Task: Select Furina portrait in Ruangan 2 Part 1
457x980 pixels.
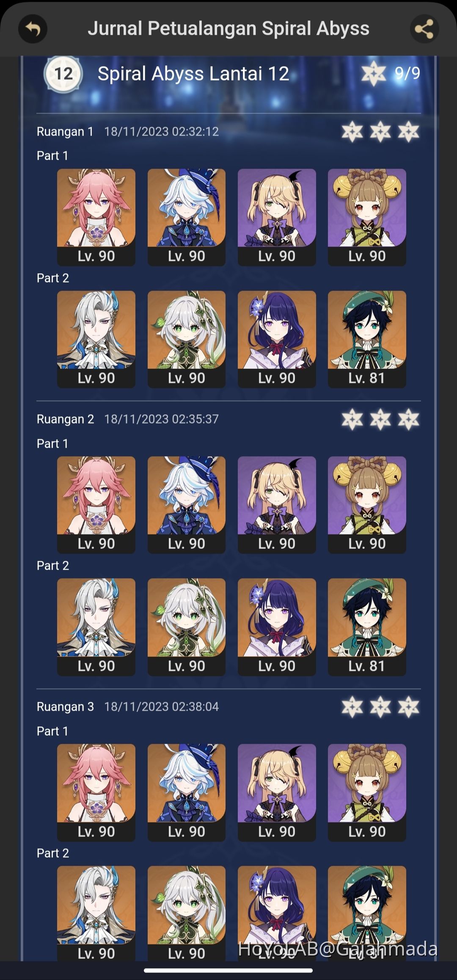Action: click(187, 505)
